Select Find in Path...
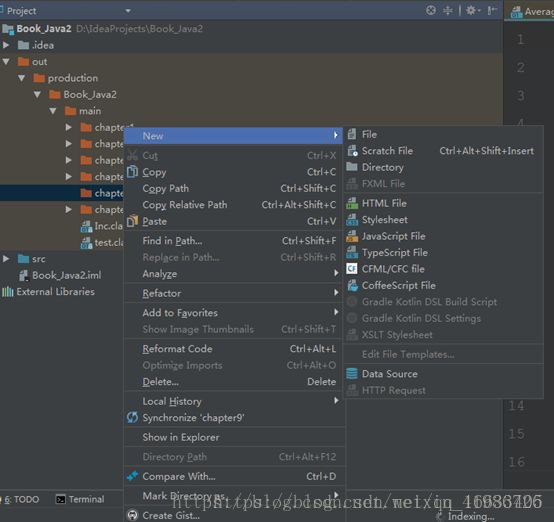Screen dimensions: 554x522 (x=233, y=241)
